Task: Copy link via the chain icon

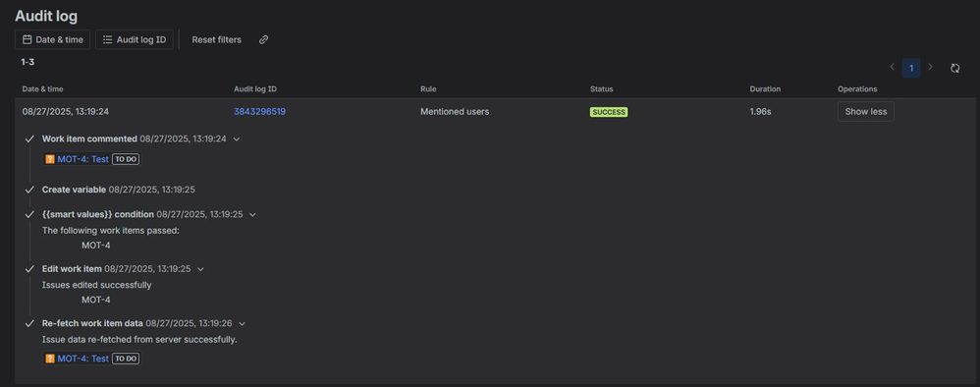Action: [264, 39]
